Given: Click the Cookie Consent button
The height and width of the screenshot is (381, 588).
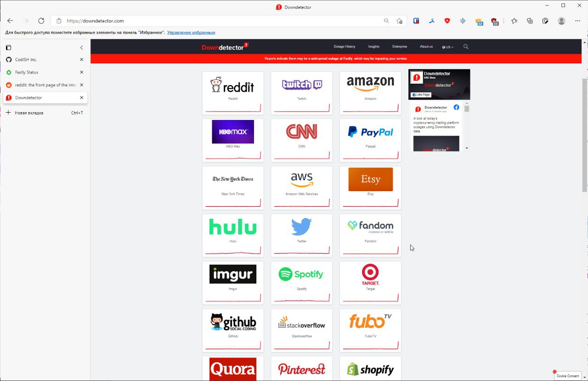Looking at the screenshot, I should (568, 376).
